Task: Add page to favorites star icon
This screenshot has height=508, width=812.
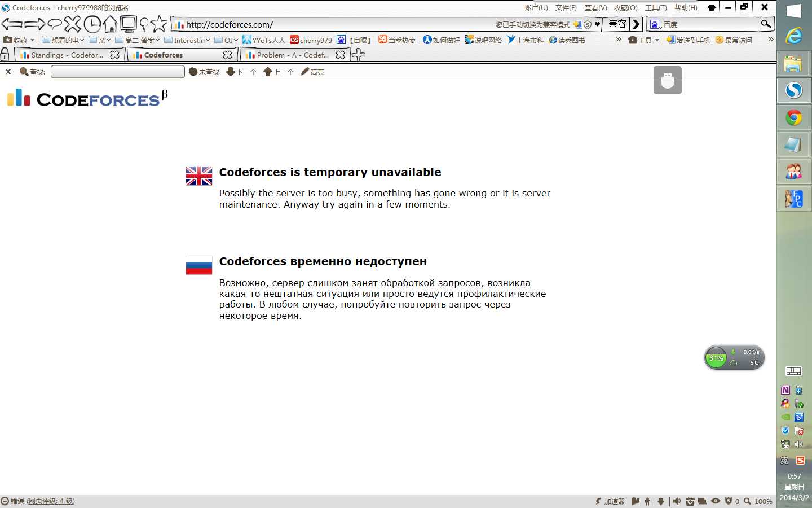Action: tap(159, 24)
